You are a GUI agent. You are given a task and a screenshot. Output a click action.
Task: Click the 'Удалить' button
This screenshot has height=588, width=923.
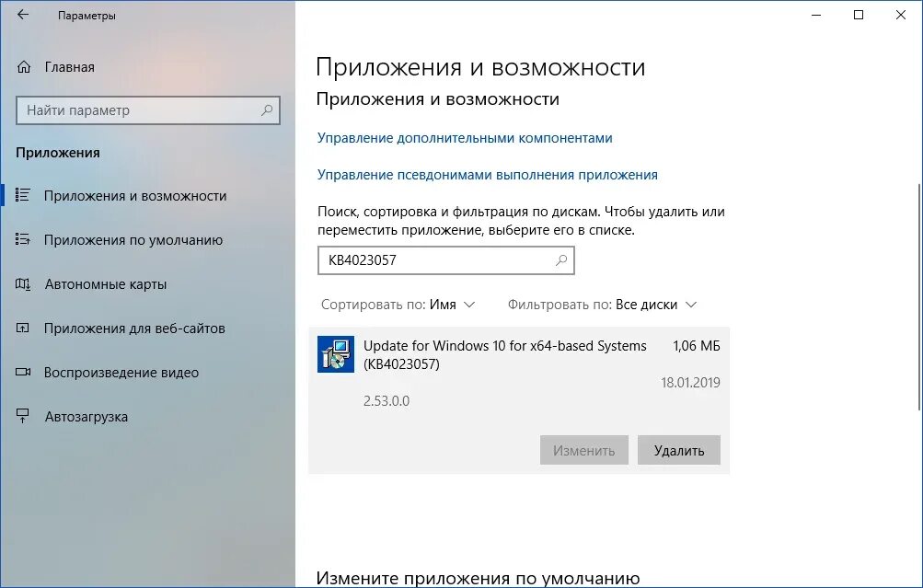coord(679,450)
